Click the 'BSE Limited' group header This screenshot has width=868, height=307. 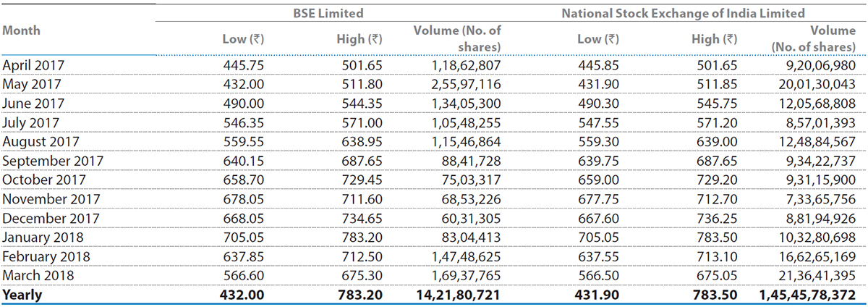coord(330,13)
